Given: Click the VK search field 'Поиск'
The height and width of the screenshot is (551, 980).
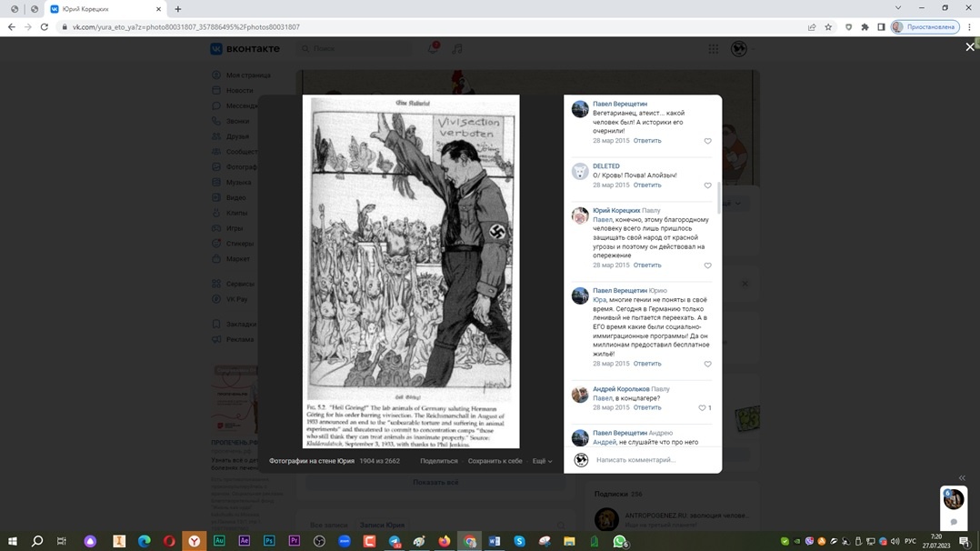Looking at the screenshot, I should pos(355,48).
